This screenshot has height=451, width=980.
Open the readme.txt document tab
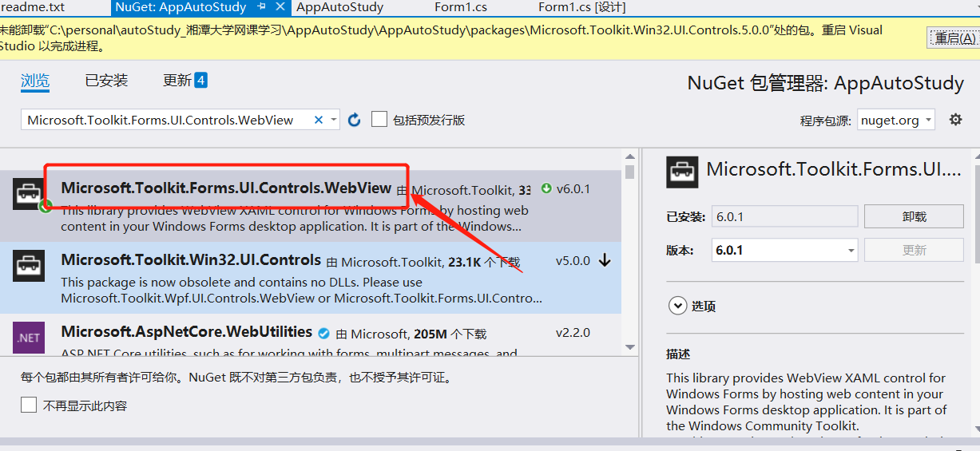(x=33, y=7)
